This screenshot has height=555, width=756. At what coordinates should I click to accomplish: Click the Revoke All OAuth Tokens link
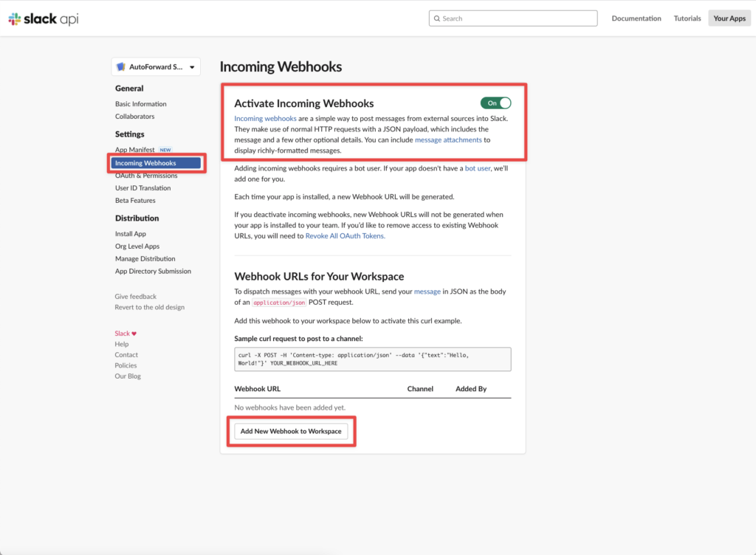click(x=346, y=235)
